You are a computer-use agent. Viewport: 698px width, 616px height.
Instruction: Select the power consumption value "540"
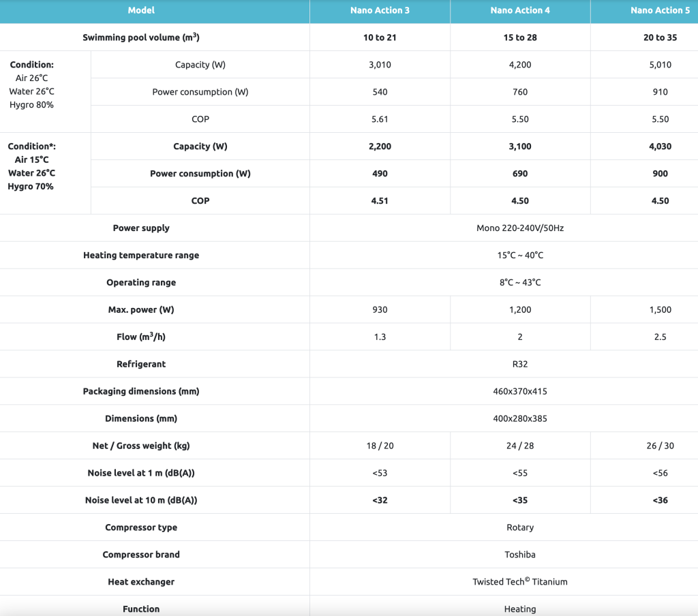[380, 92]
